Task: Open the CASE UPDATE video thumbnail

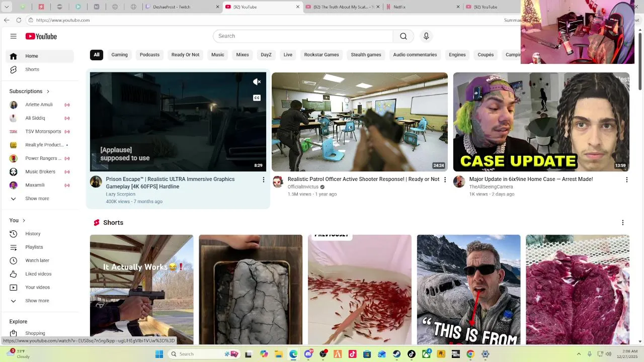Action: tap(541, 122)
